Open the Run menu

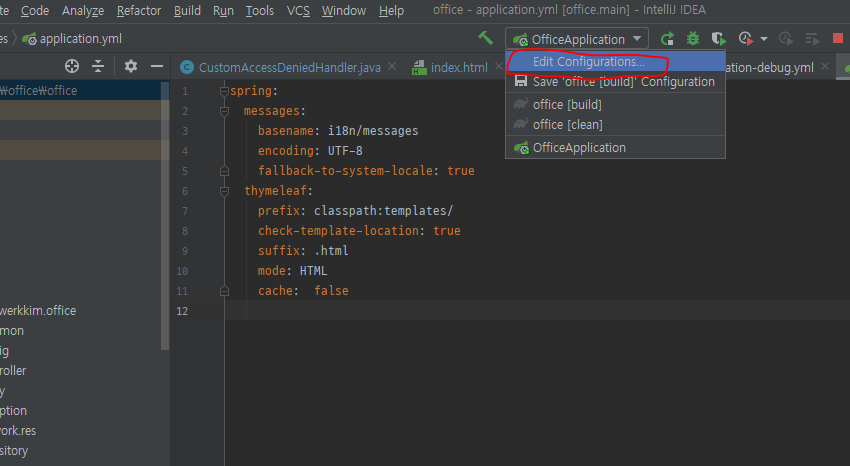[223, 10]
